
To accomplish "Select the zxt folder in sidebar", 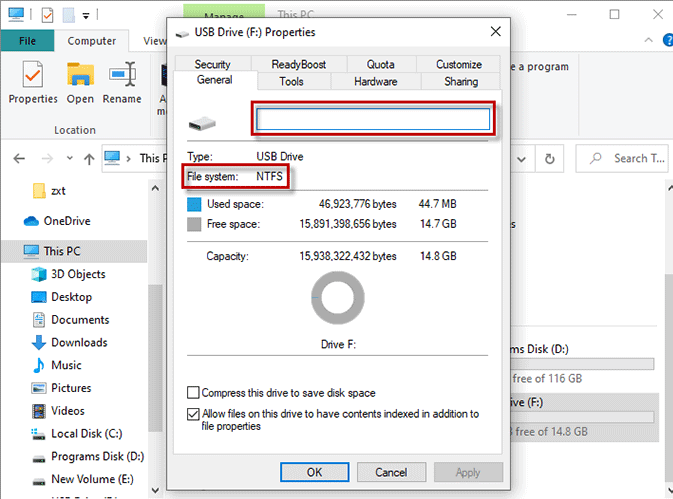I will 49,191.
